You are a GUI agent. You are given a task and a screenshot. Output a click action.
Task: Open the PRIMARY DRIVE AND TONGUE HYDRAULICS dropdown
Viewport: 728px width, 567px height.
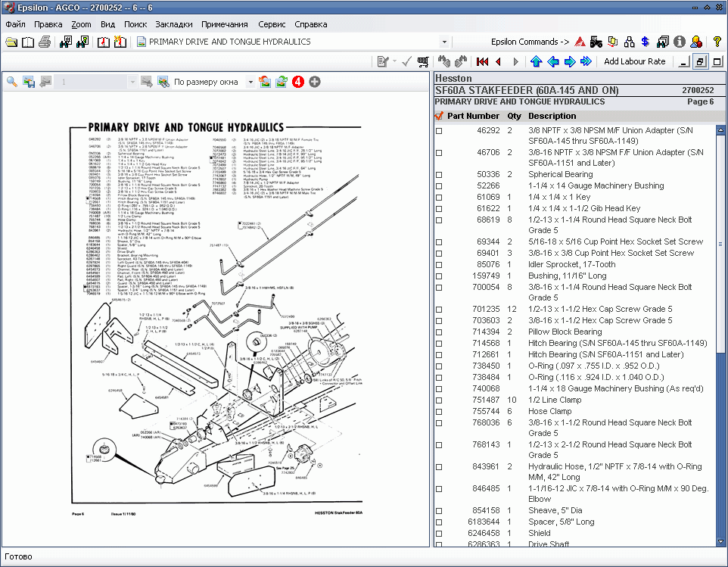pos(444,42)
